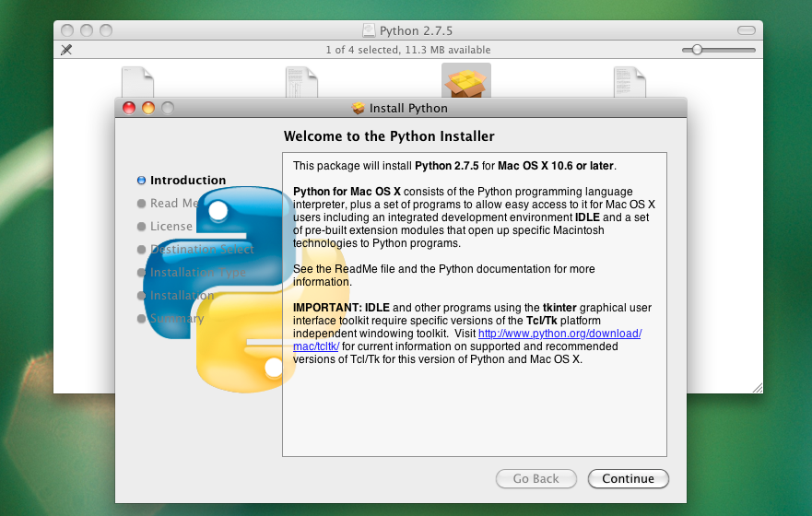Click the Introduction step bullet
This screenshot has width=812, height=516.
click(141, 180)
